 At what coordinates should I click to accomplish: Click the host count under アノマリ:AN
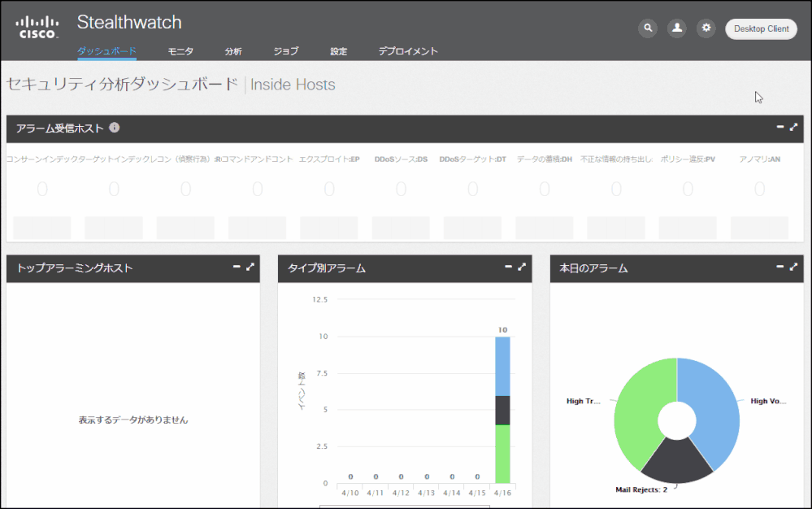tap(760, 189)
